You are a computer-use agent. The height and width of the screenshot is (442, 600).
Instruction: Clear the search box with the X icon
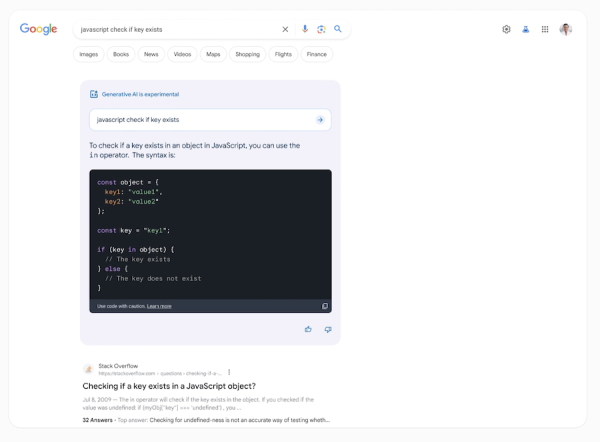tap(285, 29)
